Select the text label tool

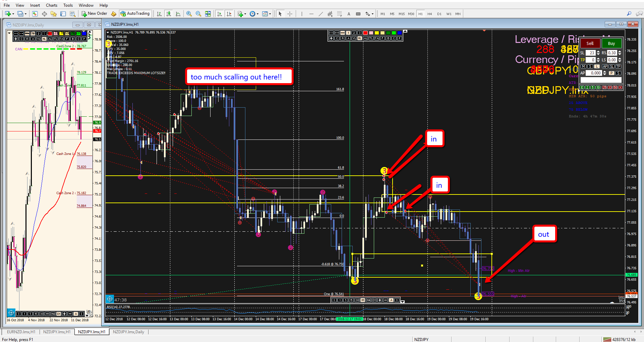tap(358, 14)
